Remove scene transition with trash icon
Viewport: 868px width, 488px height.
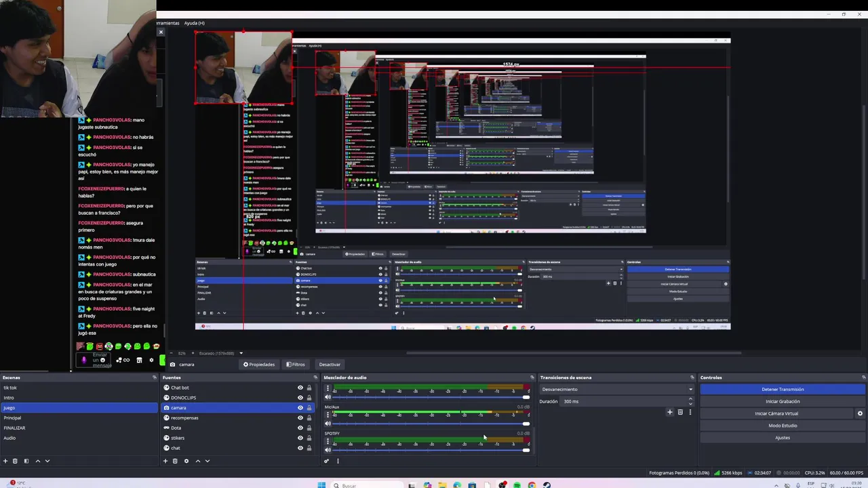coord(680,412)
